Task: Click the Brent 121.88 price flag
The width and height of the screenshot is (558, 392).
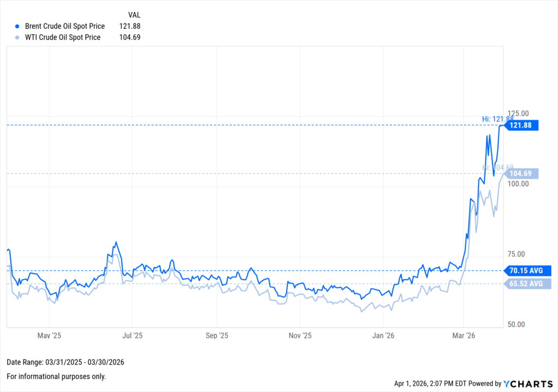Action: click(x=520, y=125)
